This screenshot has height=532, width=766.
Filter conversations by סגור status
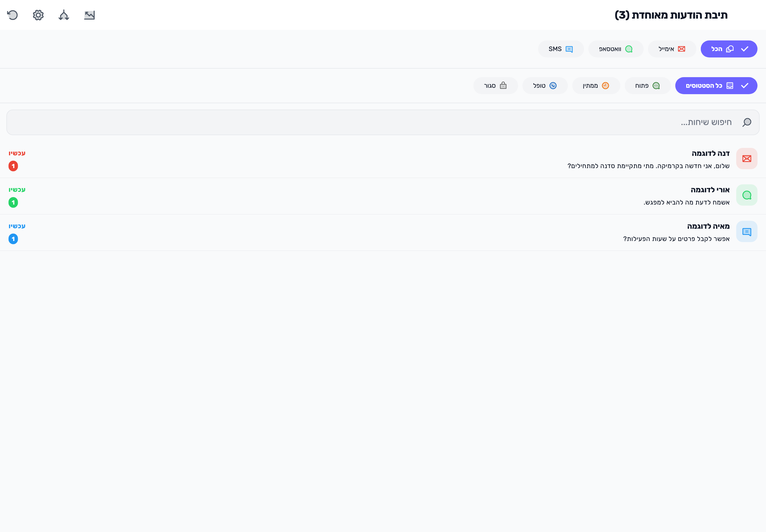point(495,86)
